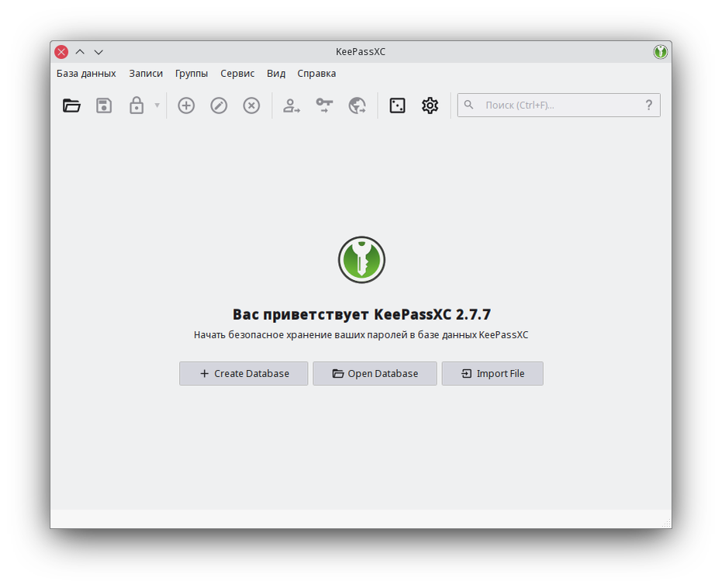Click the Open Database button

pyautogui.click(x=375, y=373)
